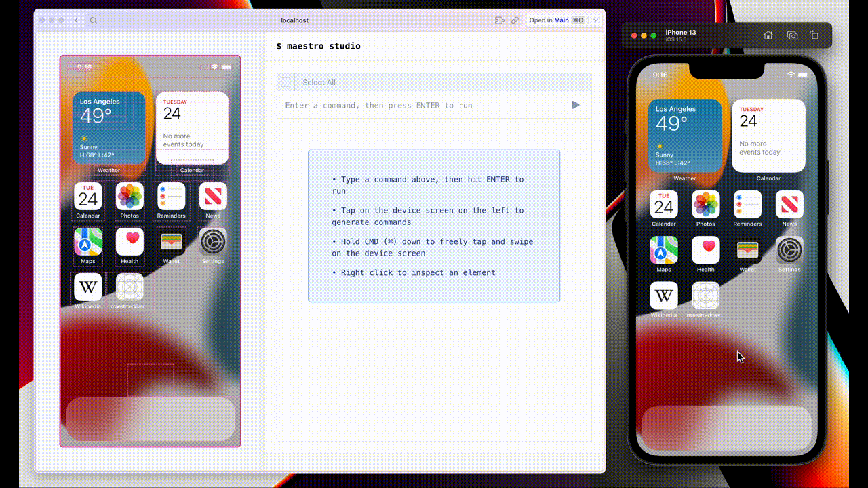
Task: Open Settings app in Simulator iPhone
Action: click(789, 249)
